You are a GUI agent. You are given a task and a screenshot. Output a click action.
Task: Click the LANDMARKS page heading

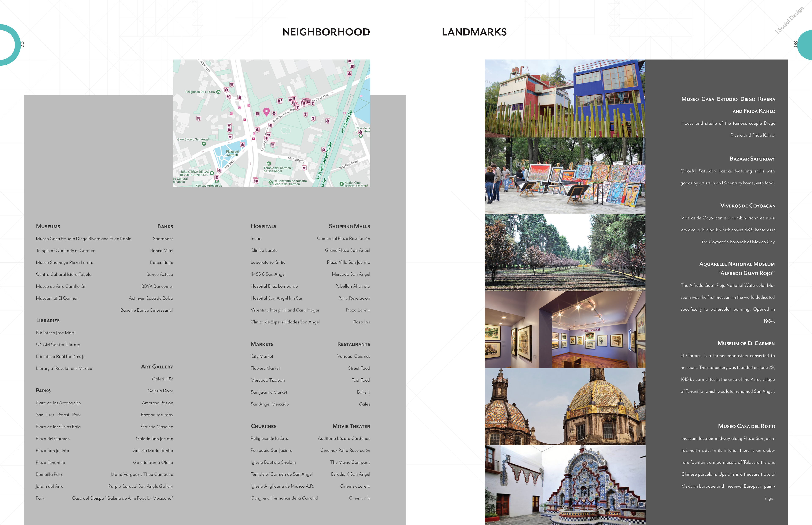[x=474, y=32]
